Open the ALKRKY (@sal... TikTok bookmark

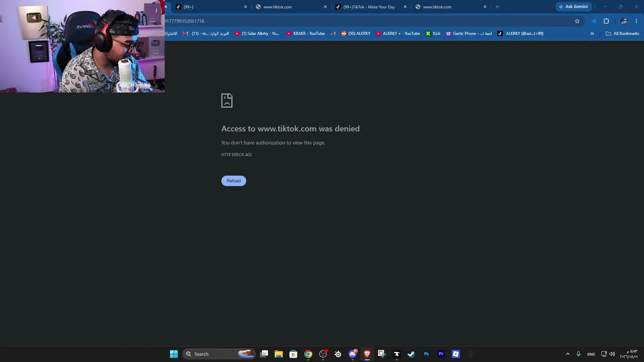coord(520,34)
